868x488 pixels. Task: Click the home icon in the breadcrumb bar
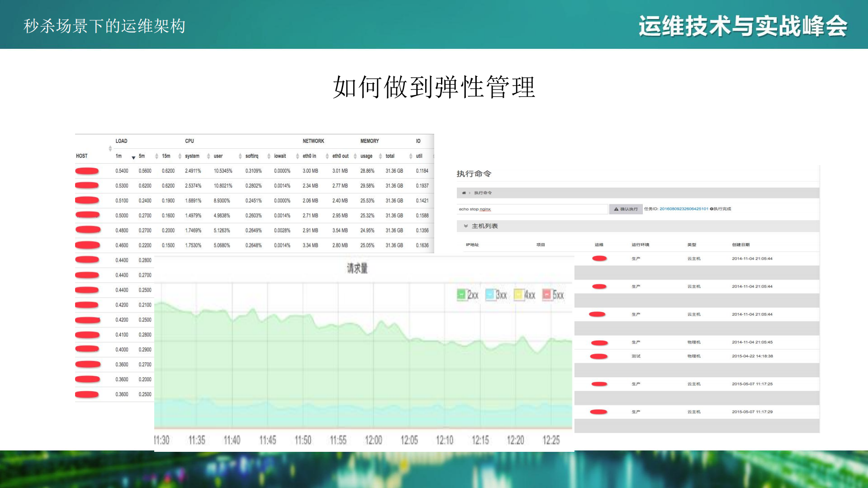[x=464, y=193]
